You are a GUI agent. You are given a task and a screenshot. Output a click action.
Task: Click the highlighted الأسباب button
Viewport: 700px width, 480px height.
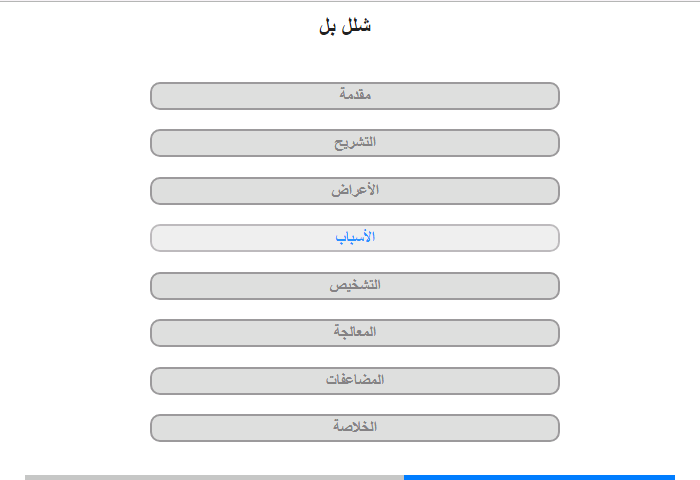pos(355,238)
